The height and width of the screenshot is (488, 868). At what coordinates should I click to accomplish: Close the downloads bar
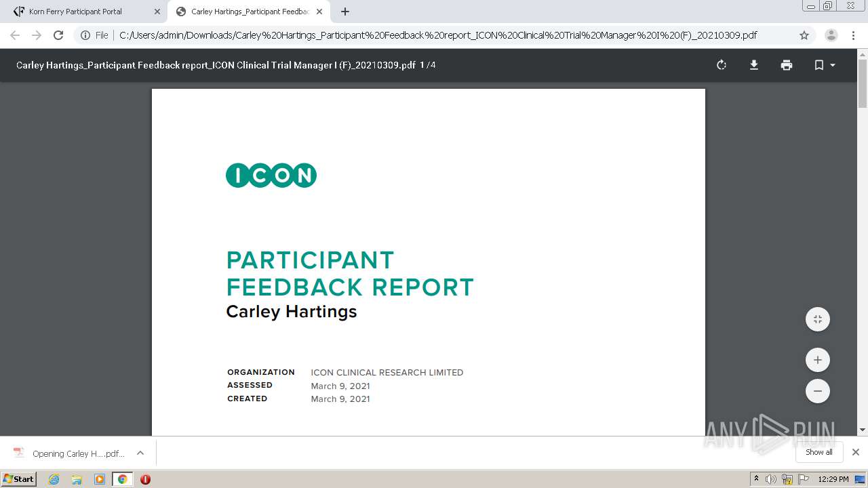click(856, 452)
